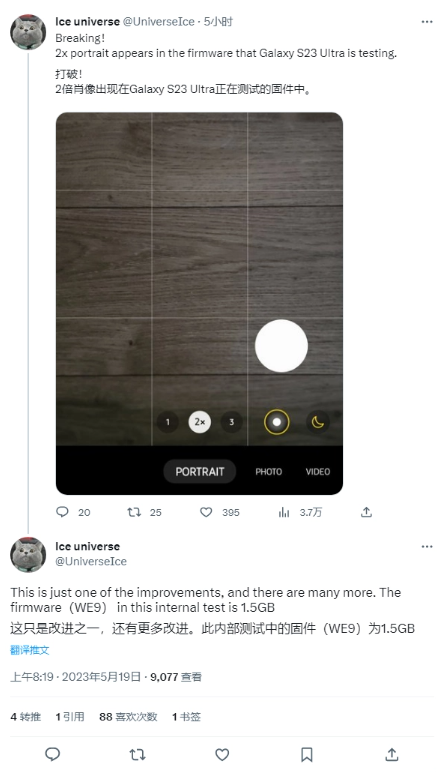
Task: Click 翻译推文 translate link
Action: click(30, 650)
